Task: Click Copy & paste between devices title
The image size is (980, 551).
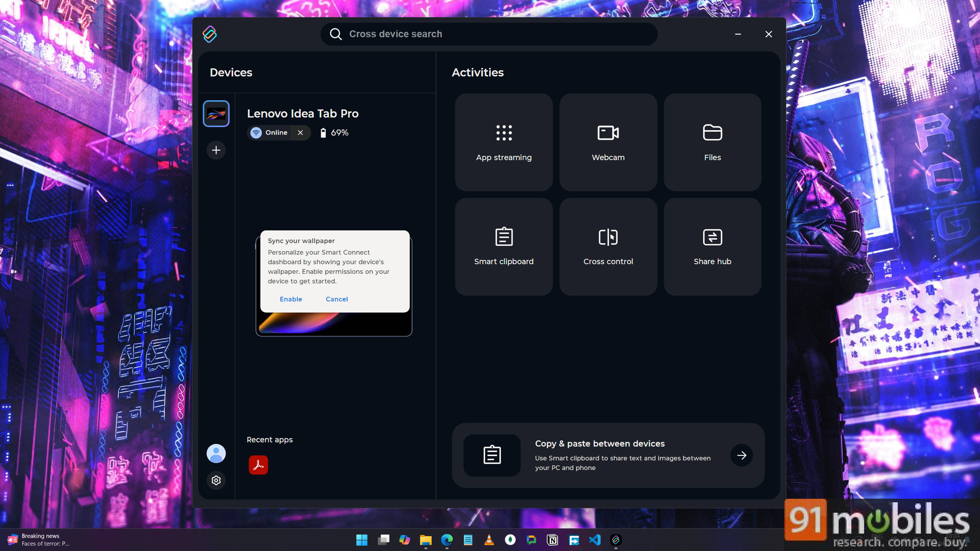Action: 600,443
